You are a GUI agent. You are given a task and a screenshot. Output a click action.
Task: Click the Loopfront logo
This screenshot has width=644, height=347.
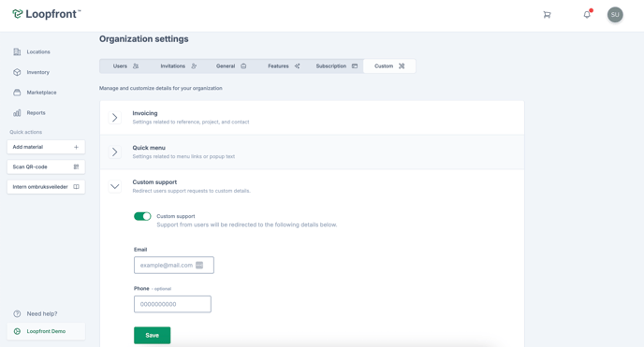tap(47, 14)
